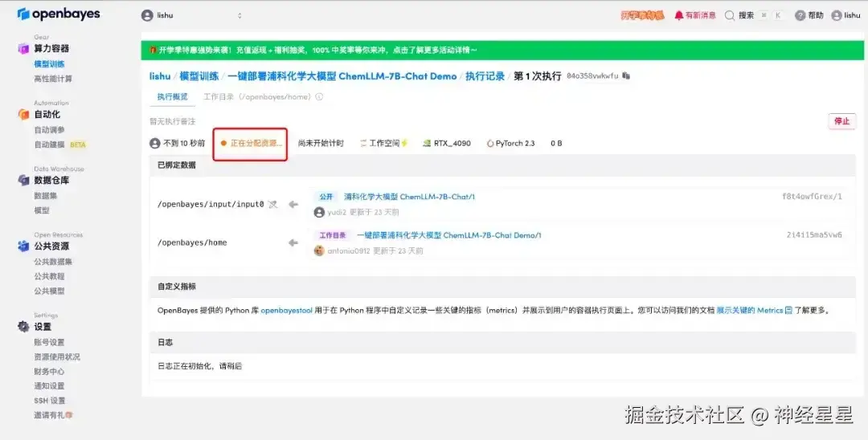Open 账号设置 in the sidebar

click(x=49, y=342)
